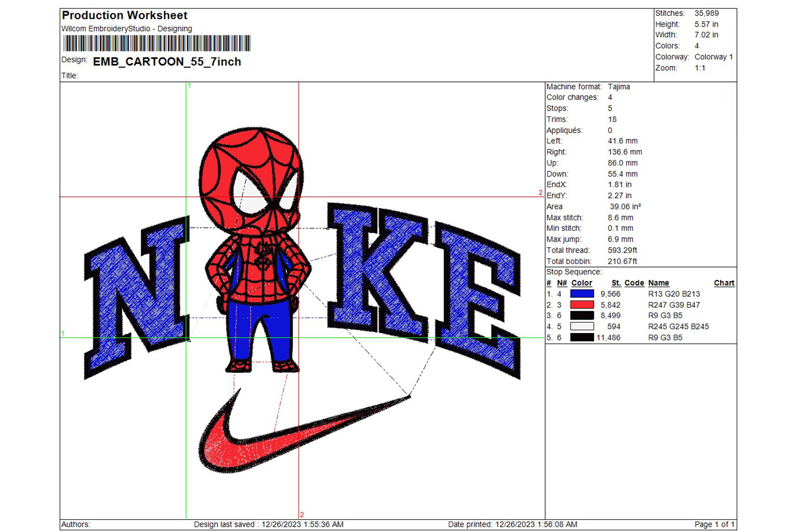The image size is (799, 532).
Task: Click the width value 7.02 in
Action: (x=706, y=35)
